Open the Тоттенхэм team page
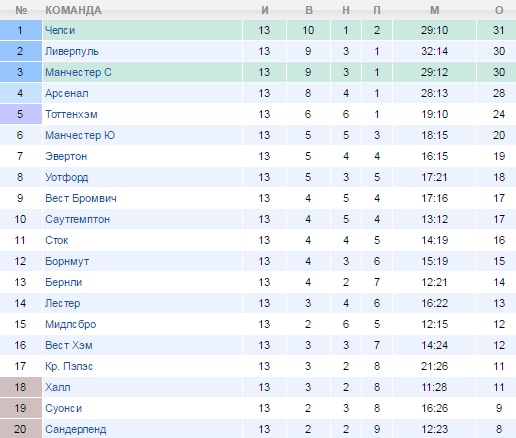Viewport: 516px width, 438px height. click(71, 114)
